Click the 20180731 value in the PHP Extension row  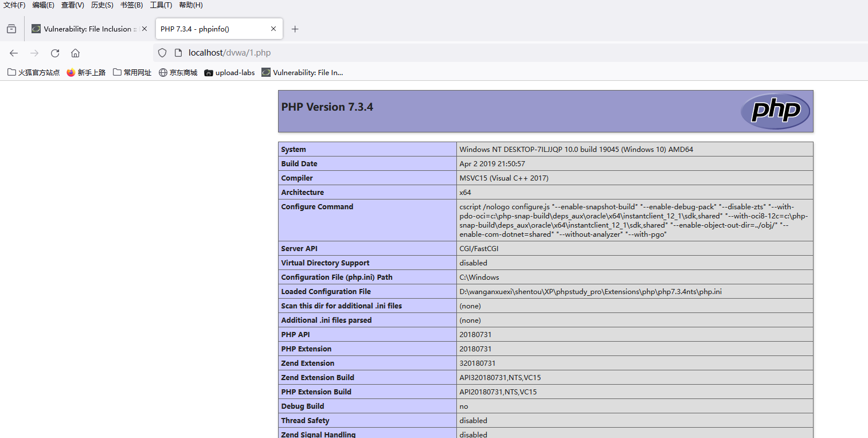coord(475,349)
